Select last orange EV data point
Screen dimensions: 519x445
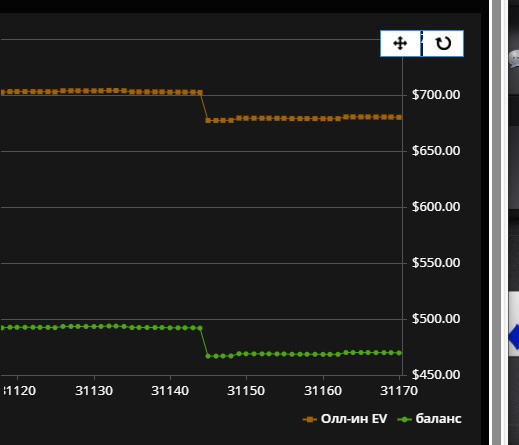coord(399,117)
